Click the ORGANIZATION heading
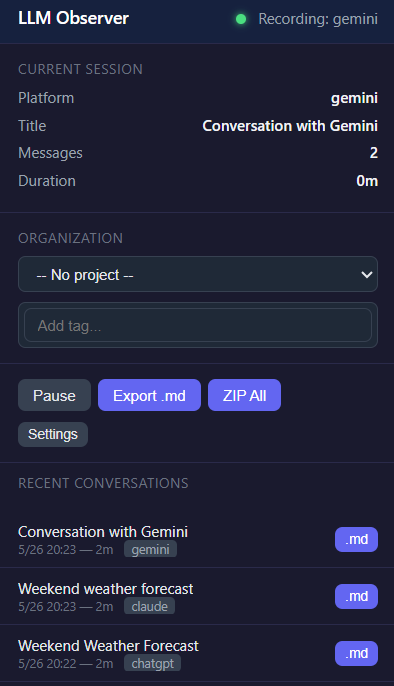The image size is (394, 686). click(x=70, y=238)
